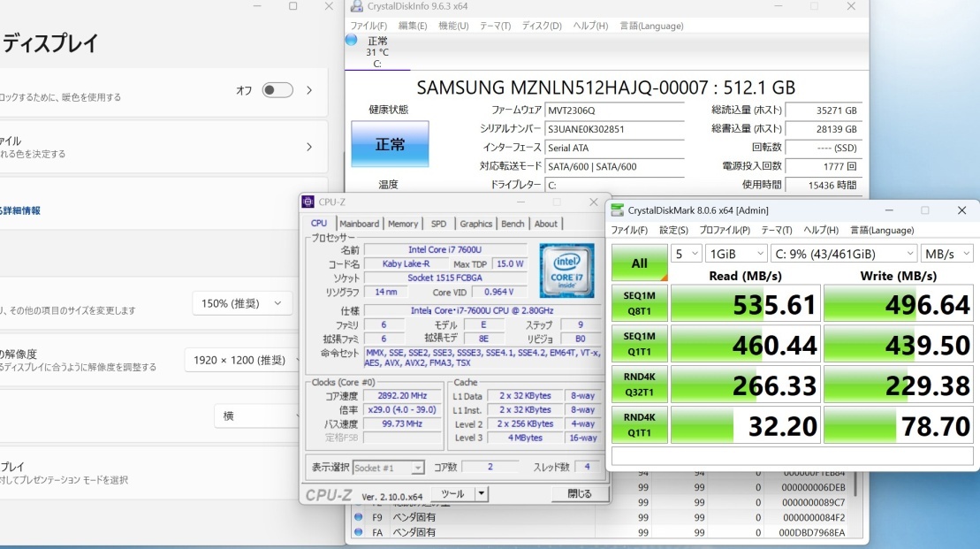Open the color profile row chevron in Settings
The image size is (980, 549).
pos(309,147)
